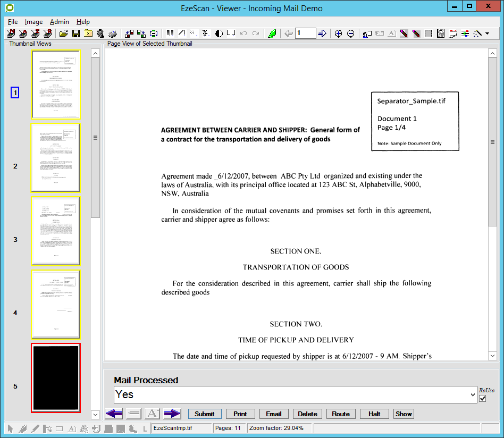Viewport: 504px width, 438px height.
Task: Click the open folder icon in toolbar
Action: tap(63, 33)
